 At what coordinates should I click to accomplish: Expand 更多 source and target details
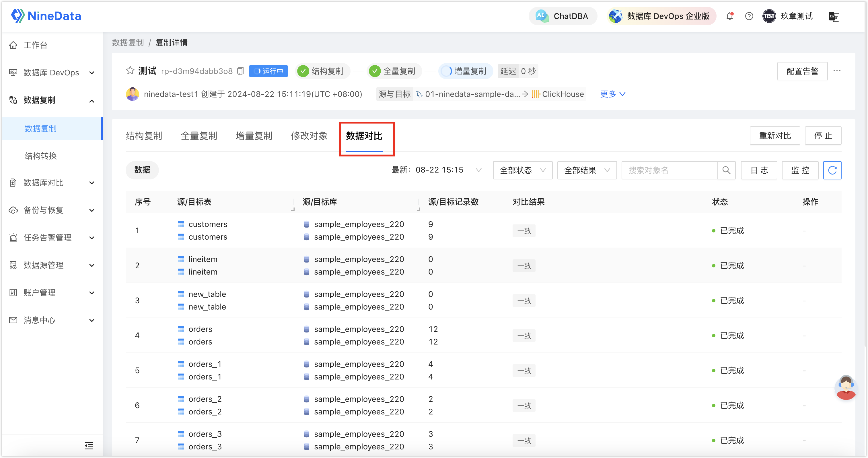coord(613,94)
